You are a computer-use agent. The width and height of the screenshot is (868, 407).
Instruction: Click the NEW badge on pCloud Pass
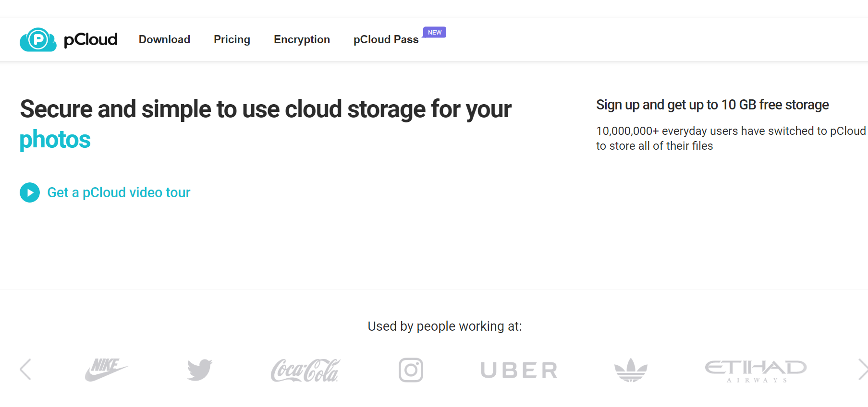434,32
